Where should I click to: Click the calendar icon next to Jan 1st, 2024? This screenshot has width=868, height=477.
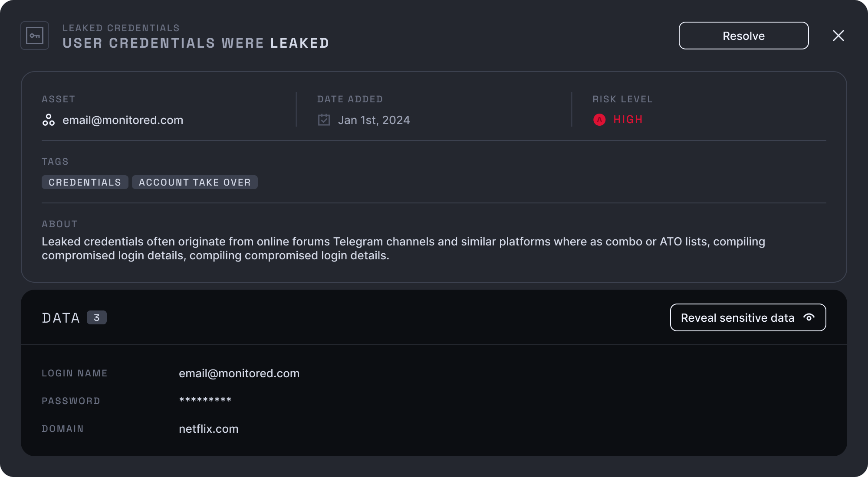click(324, 120)
